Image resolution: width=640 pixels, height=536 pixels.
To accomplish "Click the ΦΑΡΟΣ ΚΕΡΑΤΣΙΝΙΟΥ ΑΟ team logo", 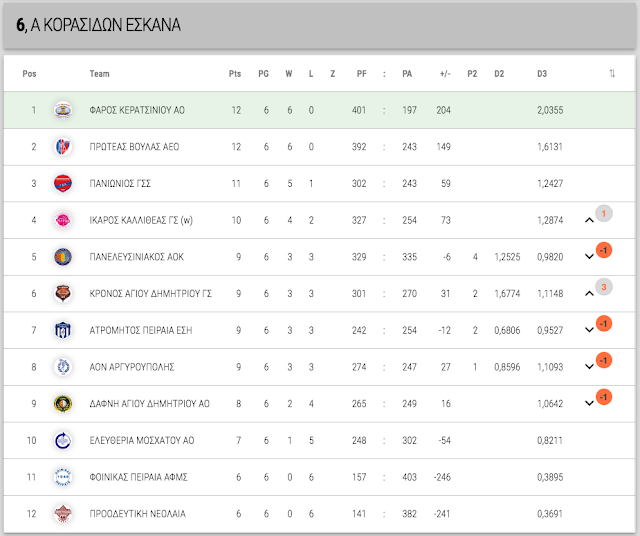I will tap(63, 110).
